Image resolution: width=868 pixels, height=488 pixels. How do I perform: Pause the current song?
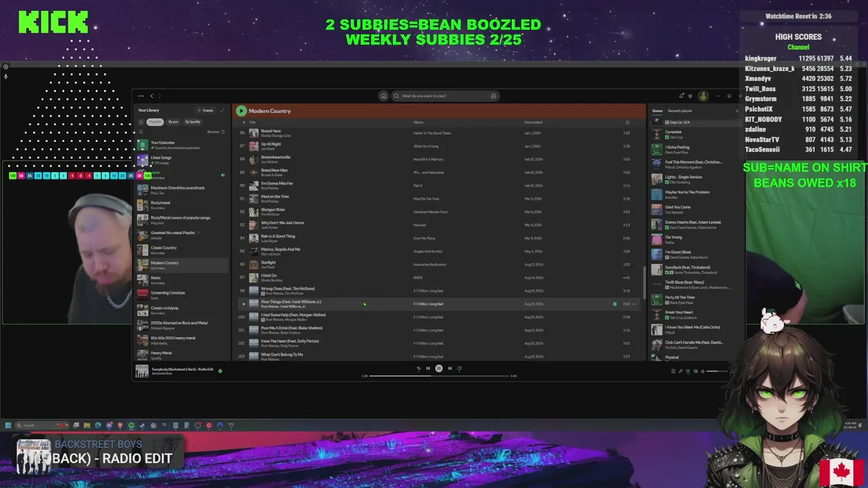click(439, 368)
